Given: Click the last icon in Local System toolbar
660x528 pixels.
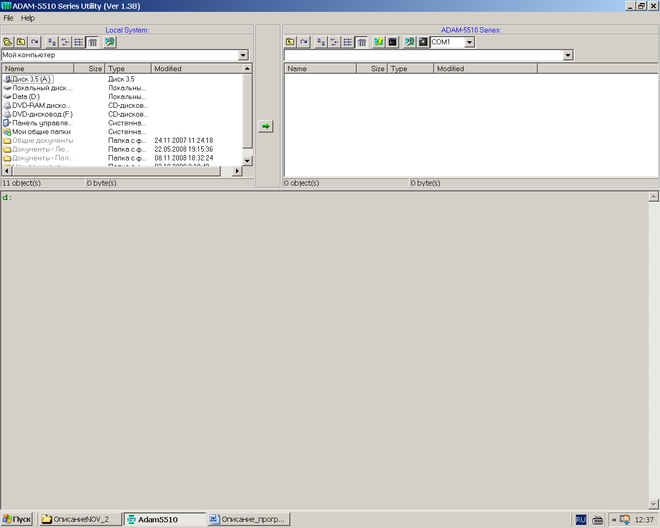Looking at the screenshot, I should tap(110, 42).
